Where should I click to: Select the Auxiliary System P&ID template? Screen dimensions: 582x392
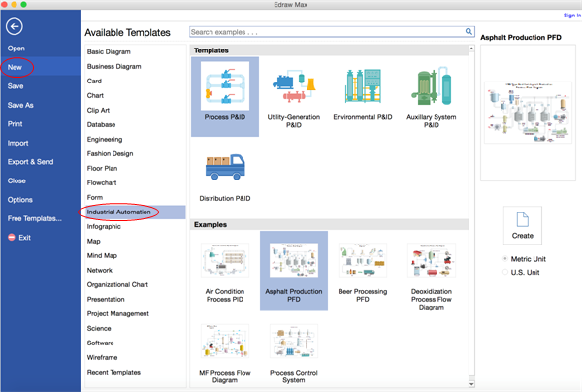[431, 89]
